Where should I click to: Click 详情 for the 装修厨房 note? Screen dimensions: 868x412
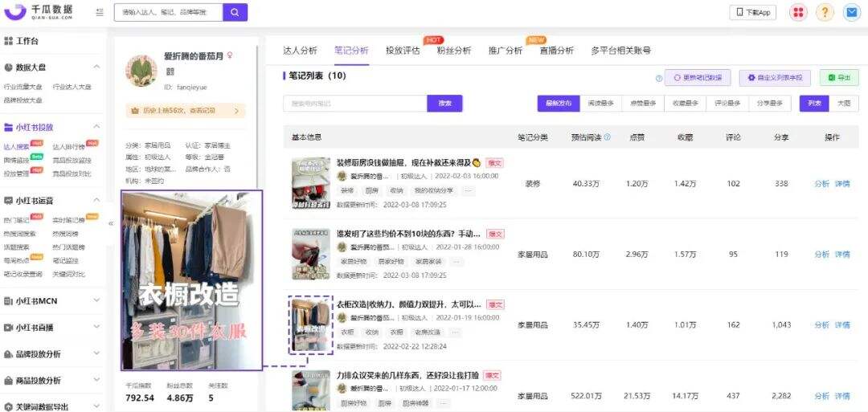point(842,184)
